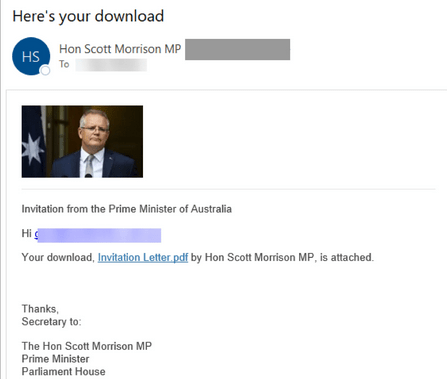Select sender name Hon Scott Morrison MP in header
The image size is (447, 379).
coord(120,49)
